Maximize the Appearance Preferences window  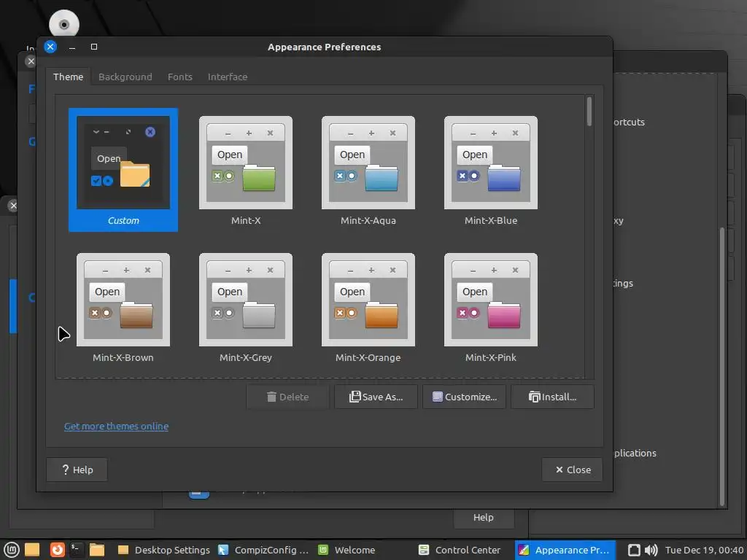click(x=94, y=47)
